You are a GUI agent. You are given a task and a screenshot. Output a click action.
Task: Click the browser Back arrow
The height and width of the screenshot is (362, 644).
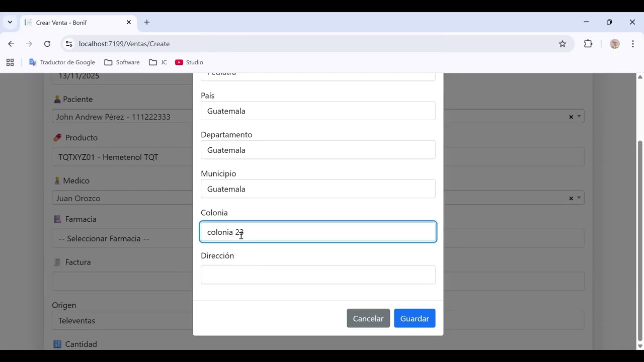coord(11,44)
